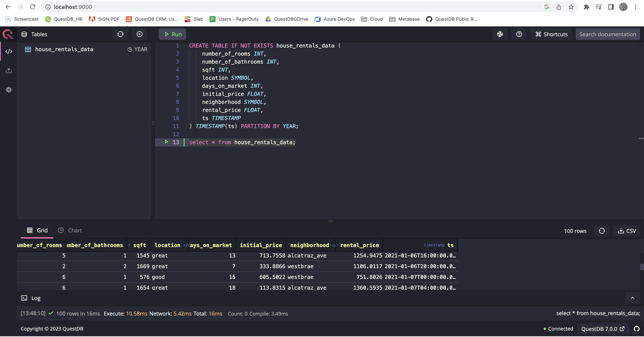This screenshot has width=644, height=337.
Task: Expand the Log panel chevron
Action: (632, 298)
